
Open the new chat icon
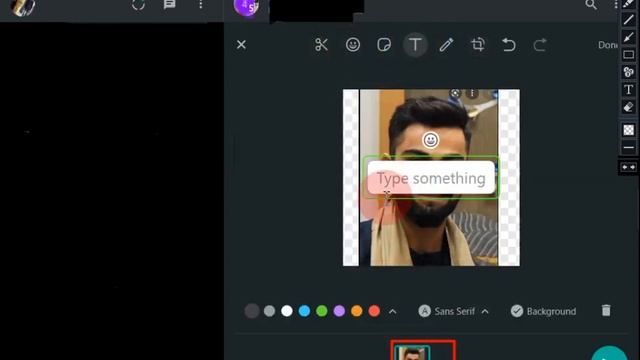(x=169, y=4)
